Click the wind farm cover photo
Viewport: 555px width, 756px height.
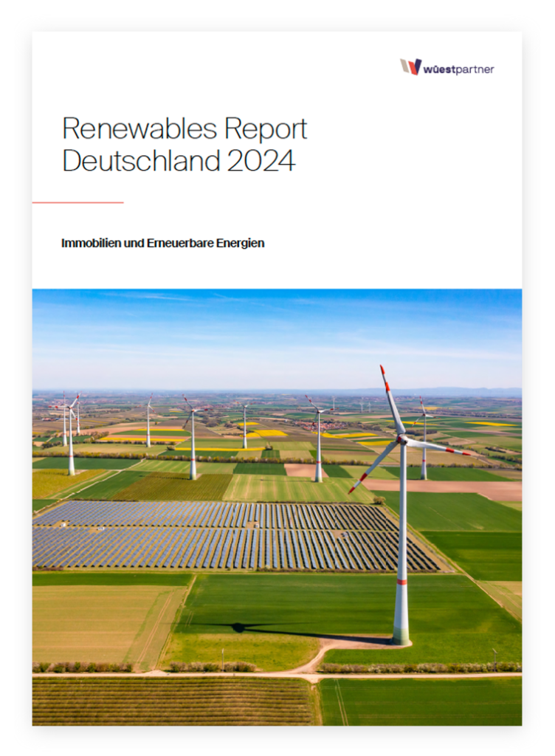pos(277,506)
